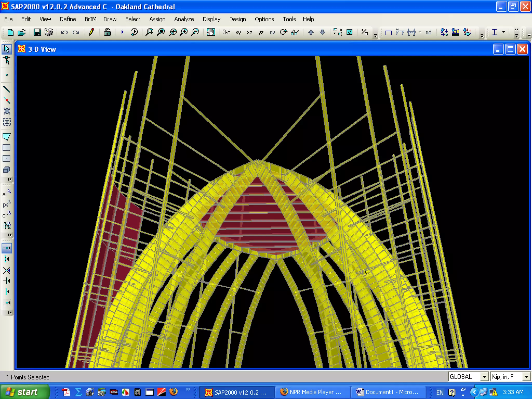Open the Define menu
532x399 pixels.
68,19
